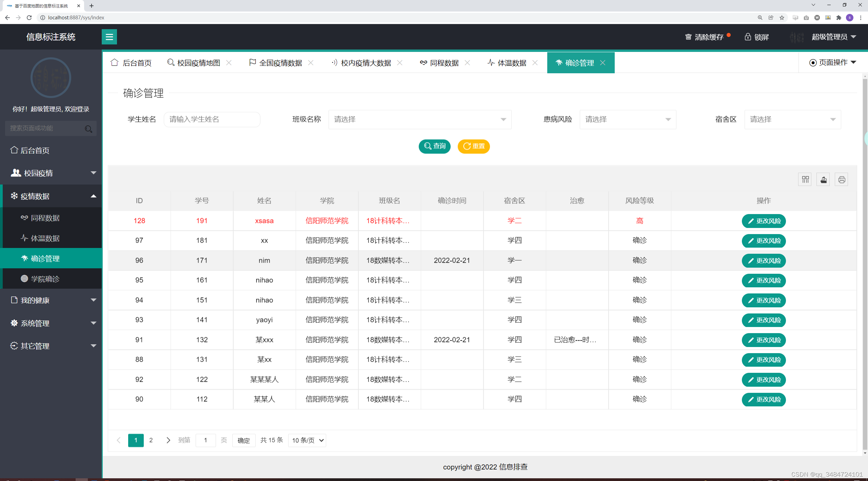
Task: Change the 10 条/页 page size
Action: point(307,440)
